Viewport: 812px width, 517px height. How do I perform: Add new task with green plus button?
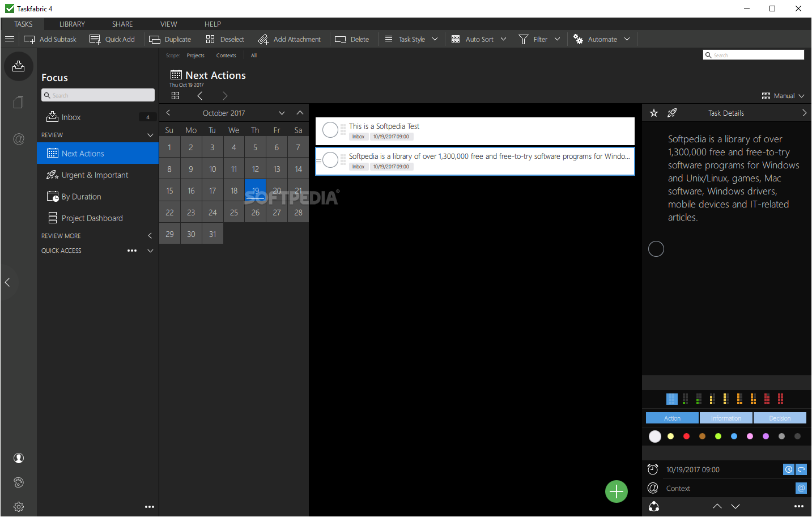(x=617, y=491)
